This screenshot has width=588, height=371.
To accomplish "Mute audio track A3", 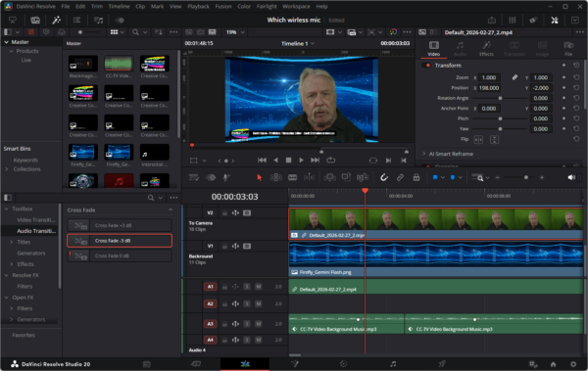I will (x=258, y=324).
